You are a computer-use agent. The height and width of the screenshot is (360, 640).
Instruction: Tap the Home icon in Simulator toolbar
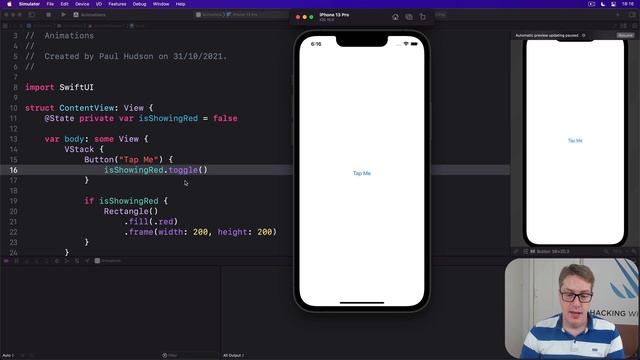coord(395,17)
